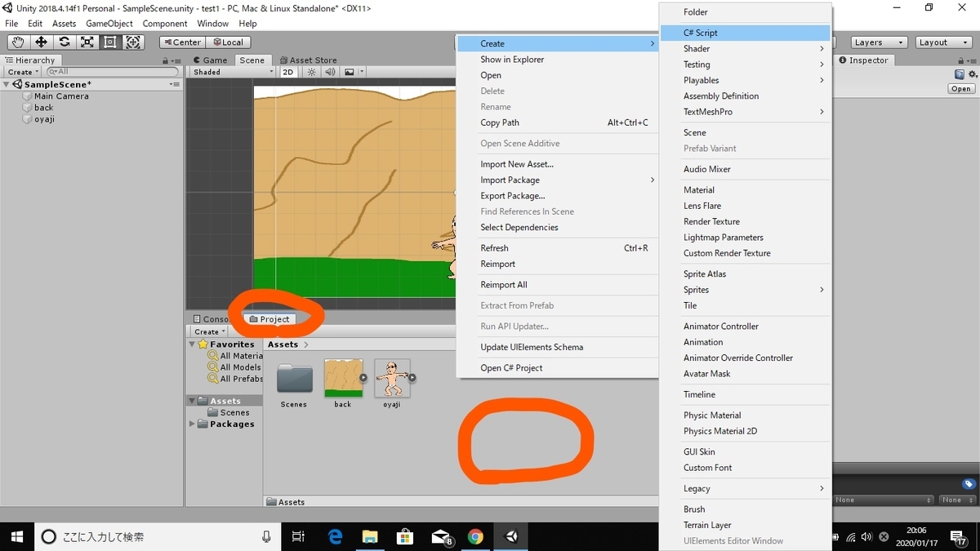Open Layout dropdown
The image size is (980, 551).
coord(943,42)
